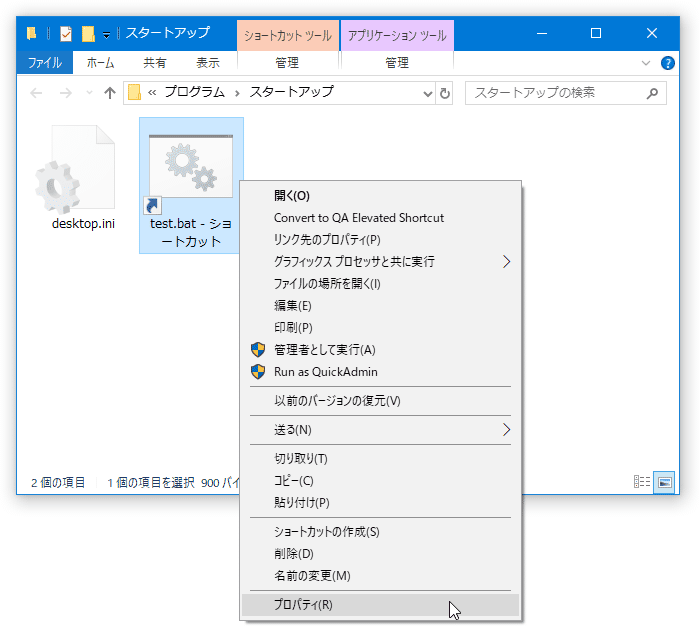Choose リンク先のプロパティ(P) menu entry
Image resolution: width=699 pixels, height=633 pixels.
tap(380, 240)
